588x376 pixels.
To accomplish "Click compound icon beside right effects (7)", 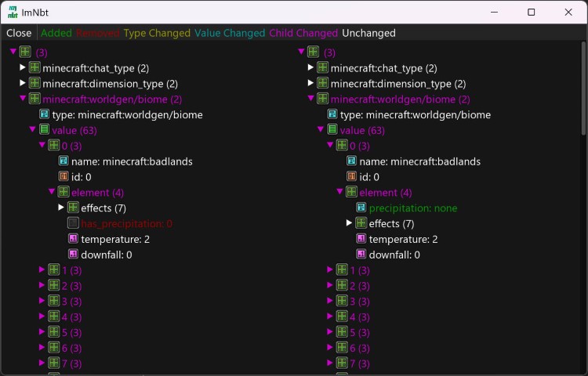I will (x=361, y=222).
